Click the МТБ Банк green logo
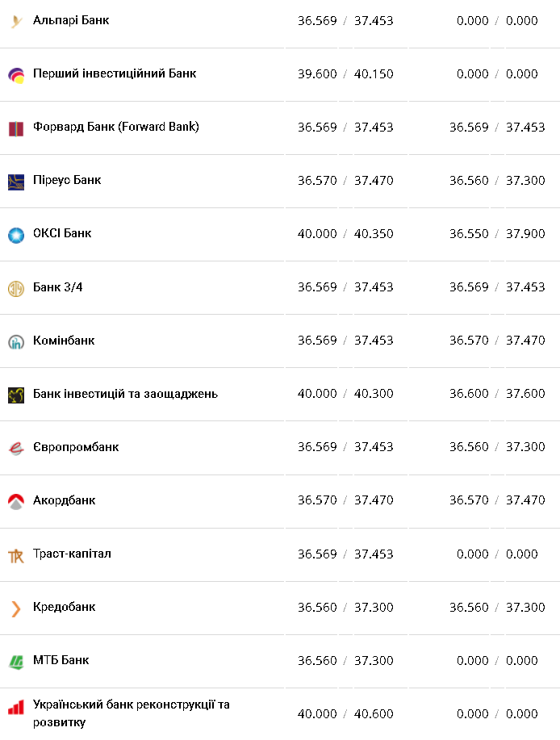 coord(16,662)
